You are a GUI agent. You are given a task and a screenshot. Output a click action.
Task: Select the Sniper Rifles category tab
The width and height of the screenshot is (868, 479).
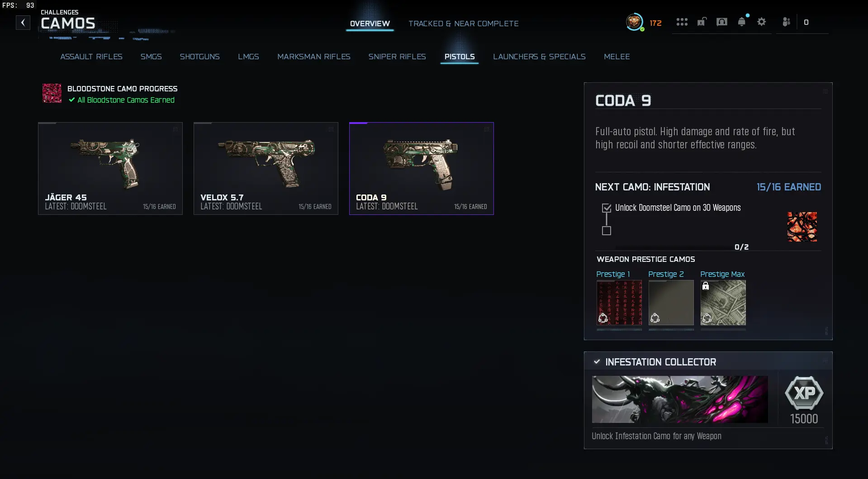point(397,57)
